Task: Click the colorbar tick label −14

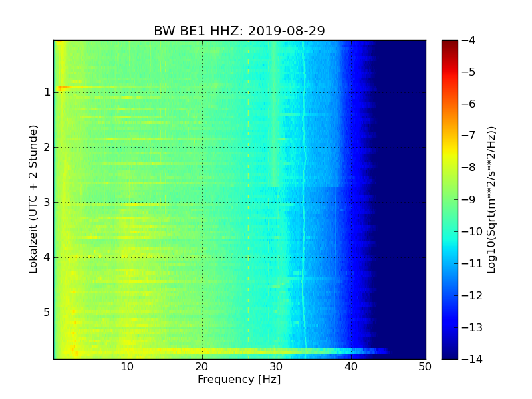Action: 472,359
